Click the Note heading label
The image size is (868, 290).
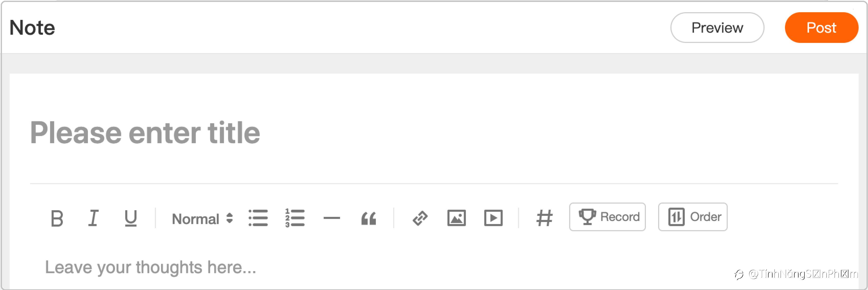[x=32, y=28]
